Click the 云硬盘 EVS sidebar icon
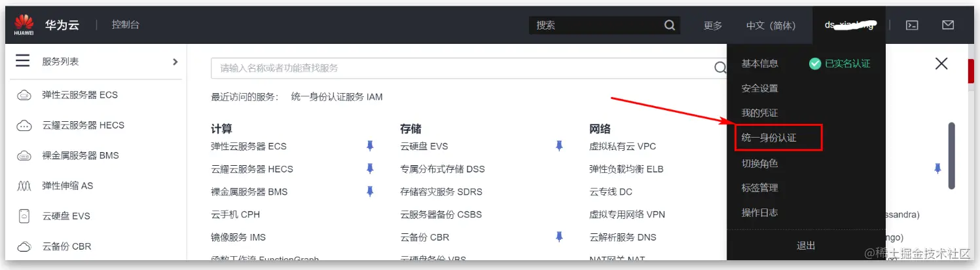The height and width of the screenshot is (270, 980). pyautogui.click(x=24, y=216)
